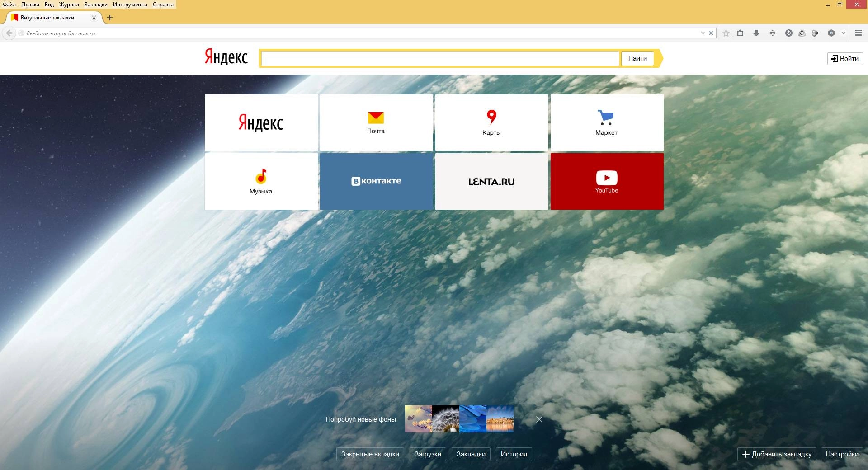Restore down the browser window
Viewport: 868px width, 470px height.
(840, 5)
